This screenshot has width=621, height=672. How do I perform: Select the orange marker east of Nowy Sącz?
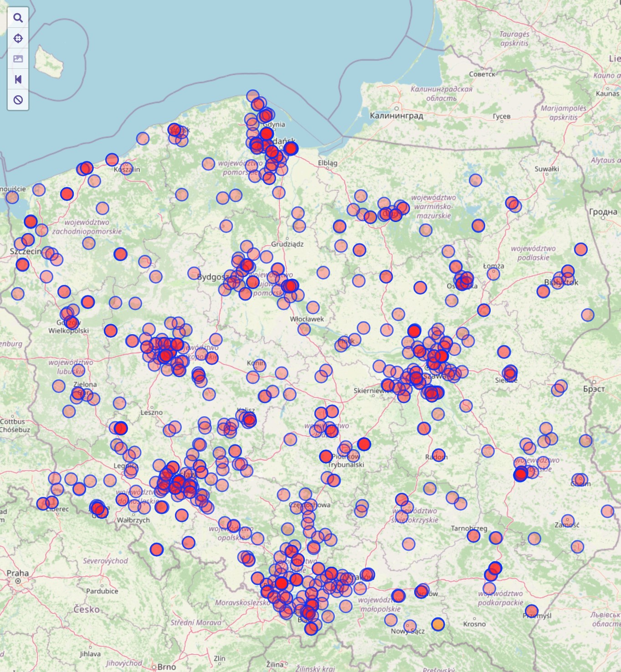[x=438, y=624]
